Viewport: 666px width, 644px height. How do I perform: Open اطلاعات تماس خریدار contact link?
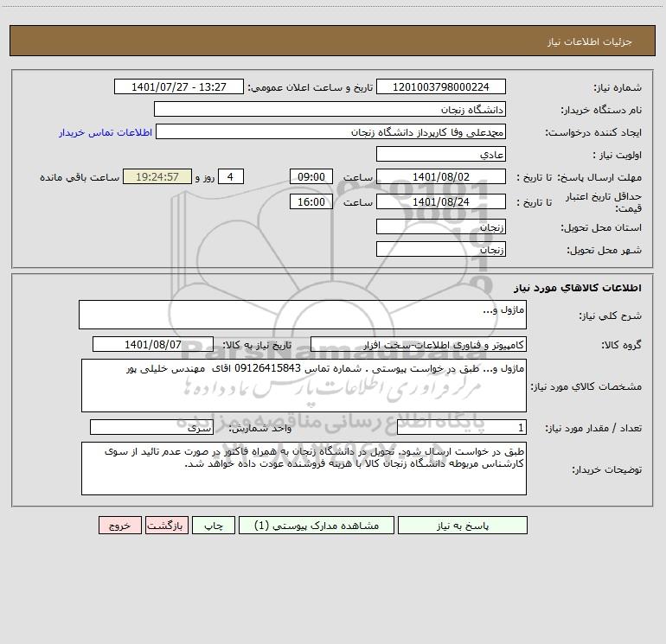(x=106, y=132)
